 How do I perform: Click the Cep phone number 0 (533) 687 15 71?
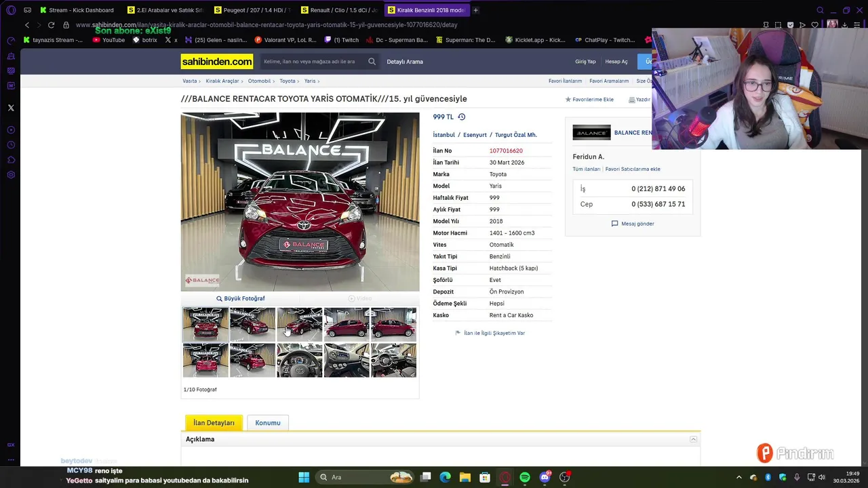click(x=658, y=204)
